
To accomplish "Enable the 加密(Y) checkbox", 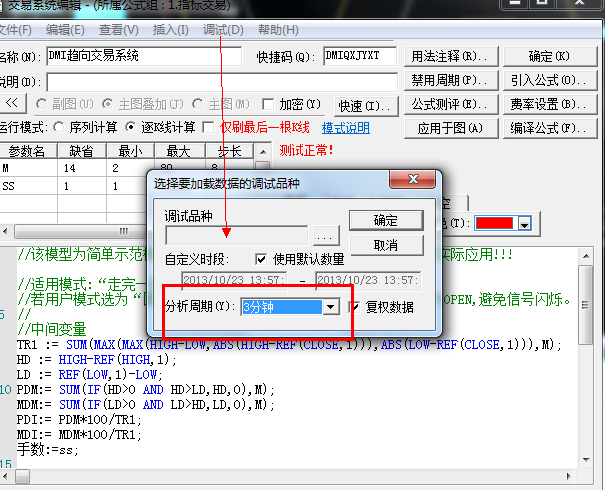I will (268, 104).
